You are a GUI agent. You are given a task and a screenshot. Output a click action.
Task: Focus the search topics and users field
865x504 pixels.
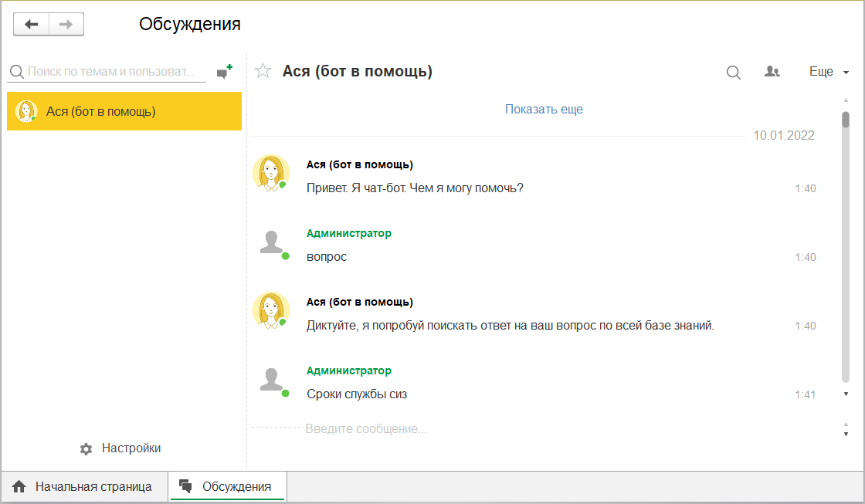click(x=112, y=72)
